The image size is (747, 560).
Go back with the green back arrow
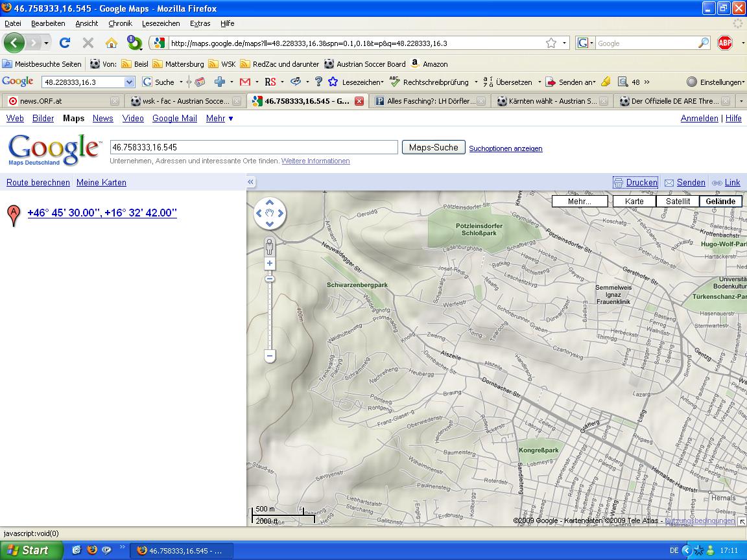pyautogui.click(x=14, y=43)
